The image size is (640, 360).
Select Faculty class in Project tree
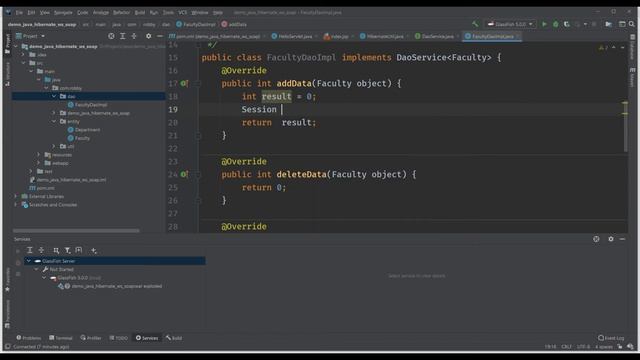[79, 138]
